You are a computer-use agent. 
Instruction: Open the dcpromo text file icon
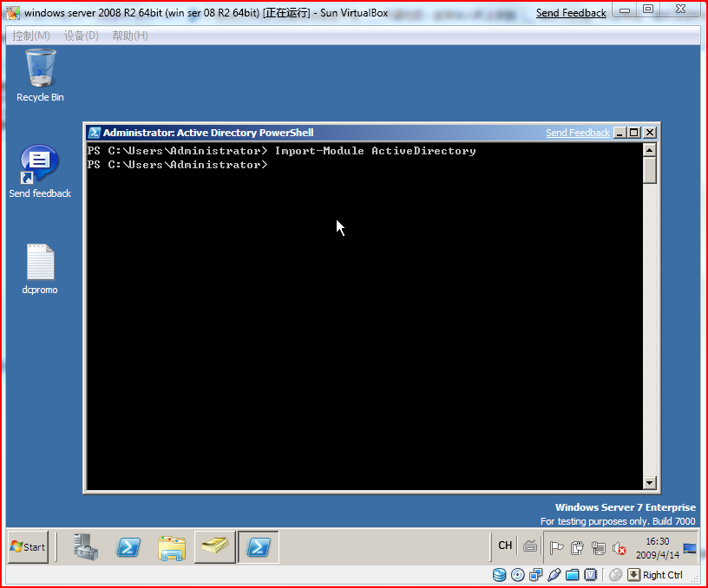[40, 270]
